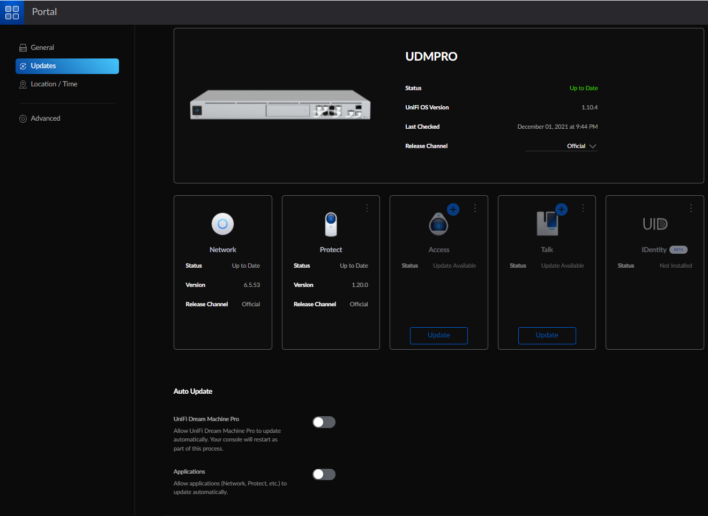
Task: Select the Updates menu item
Action: (67, 66)
